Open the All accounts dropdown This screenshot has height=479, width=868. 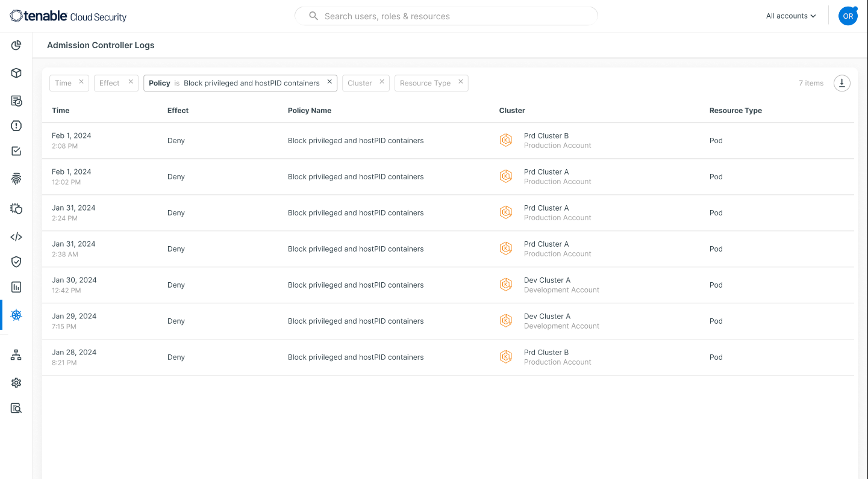[790, 16]
